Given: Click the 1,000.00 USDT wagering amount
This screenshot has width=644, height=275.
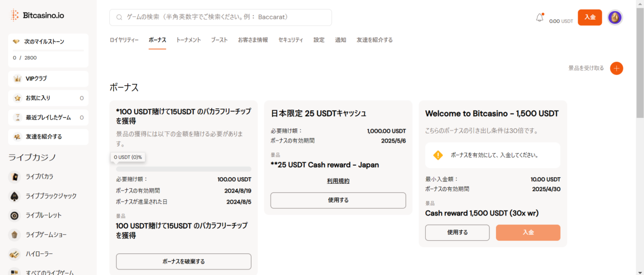Looking at the screenshot, I should [386, 131].
